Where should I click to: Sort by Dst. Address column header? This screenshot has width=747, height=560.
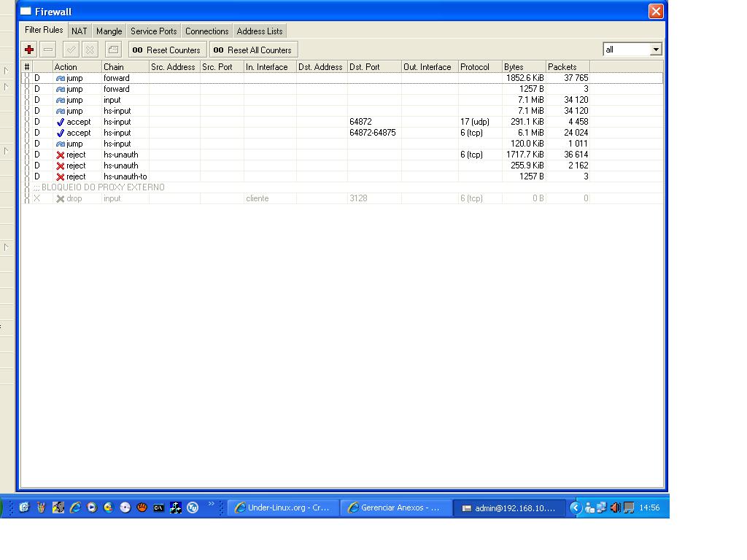point(322,66)
